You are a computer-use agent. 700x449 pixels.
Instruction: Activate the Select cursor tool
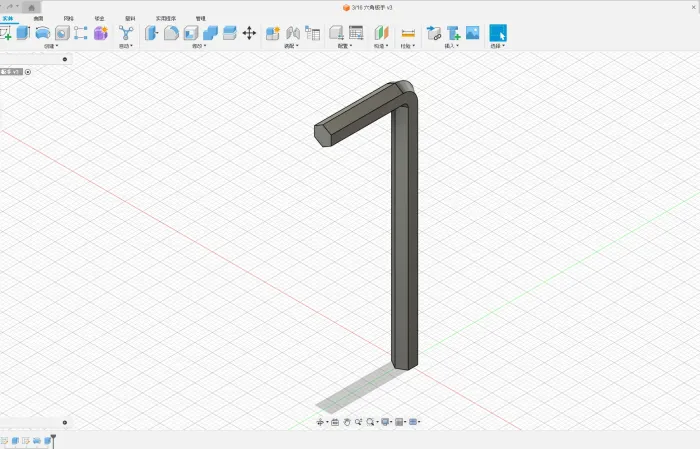click(x=498, y=33)
